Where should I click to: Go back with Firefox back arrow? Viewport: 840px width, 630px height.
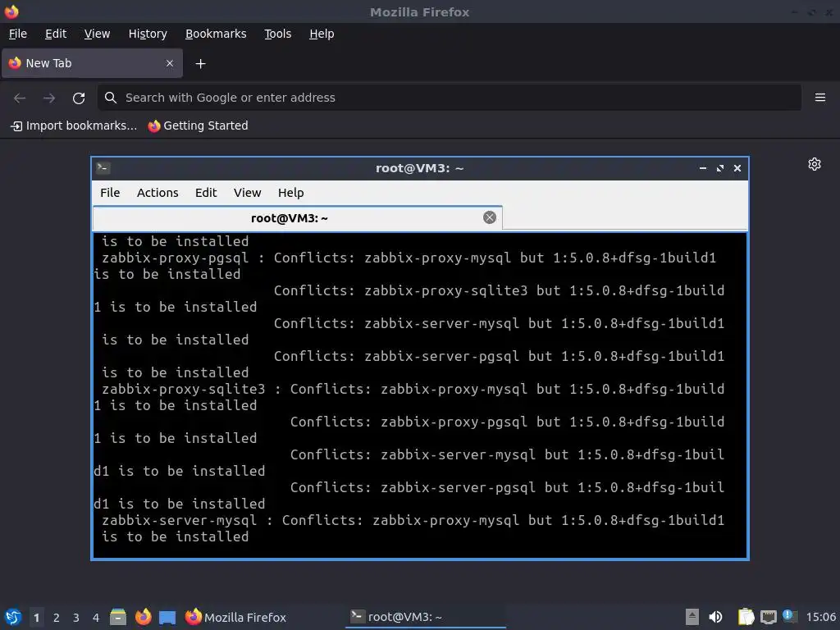tap(20, 98)
